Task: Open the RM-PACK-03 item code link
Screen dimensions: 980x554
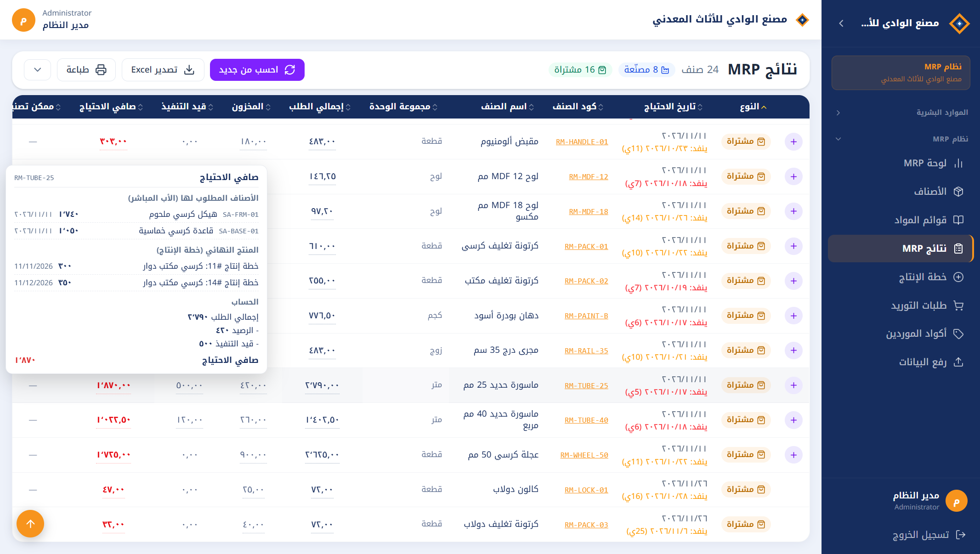Action: point(586,525)
